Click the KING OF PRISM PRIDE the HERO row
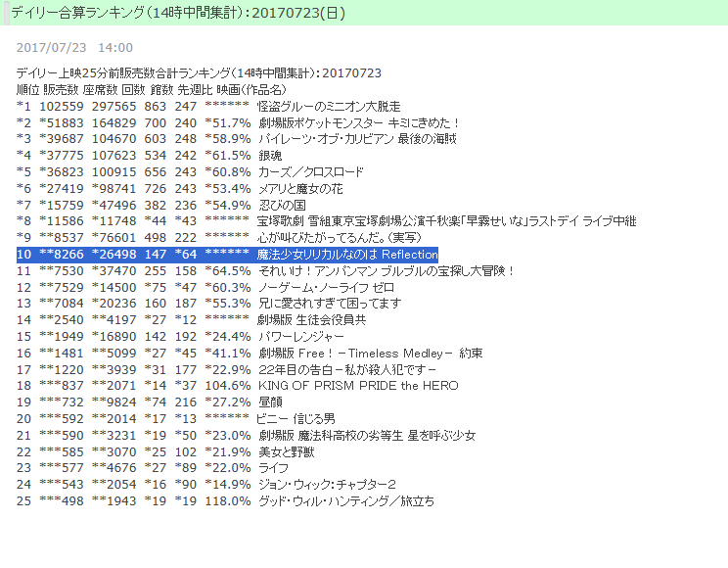Viewport: 728px width, 568px height. 238,386
